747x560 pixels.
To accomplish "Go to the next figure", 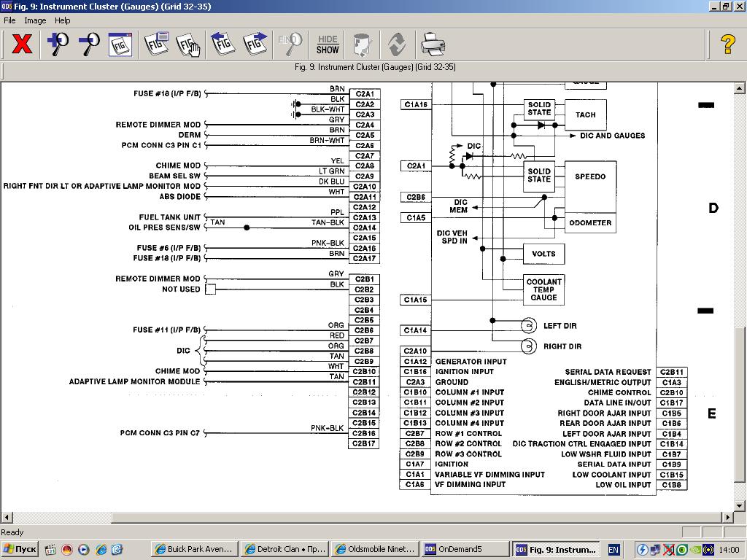I will pos(255,44).
